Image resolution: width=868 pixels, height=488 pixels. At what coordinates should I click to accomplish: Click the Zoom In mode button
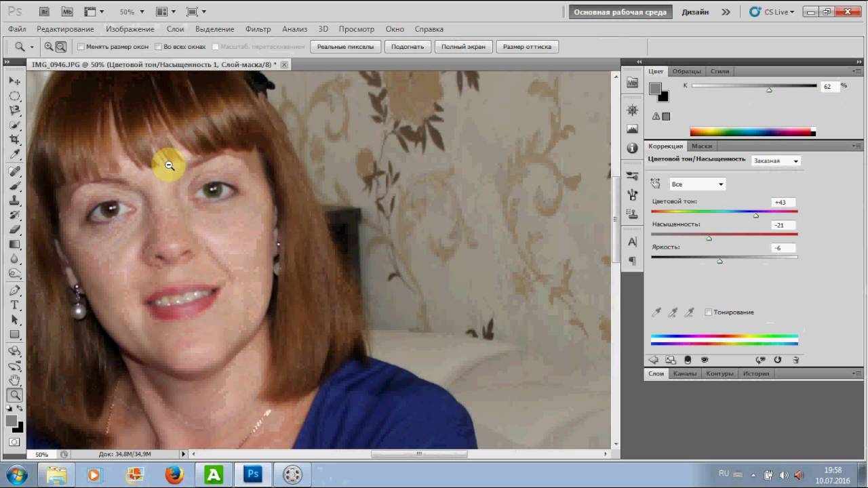click(49, 47)
